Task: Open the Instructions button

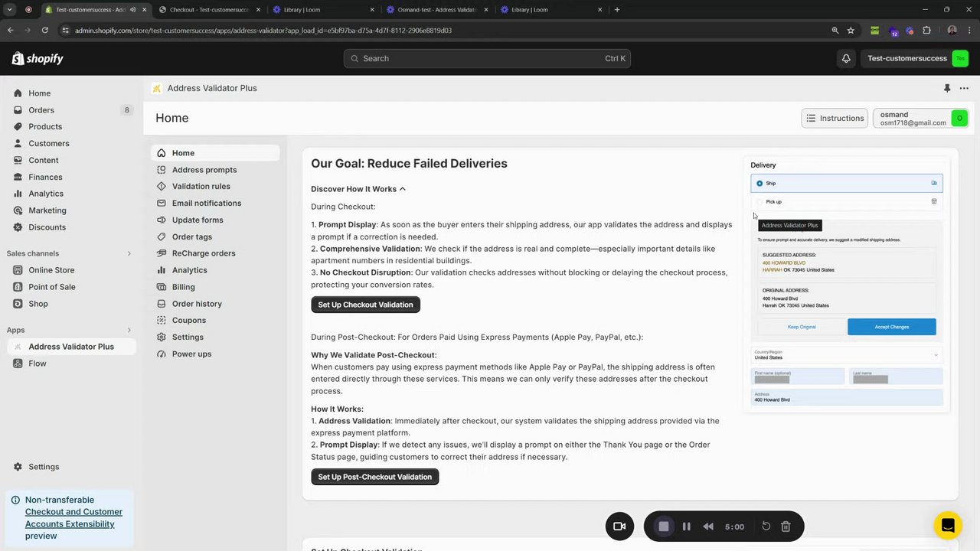Action: tap(835, 118)
